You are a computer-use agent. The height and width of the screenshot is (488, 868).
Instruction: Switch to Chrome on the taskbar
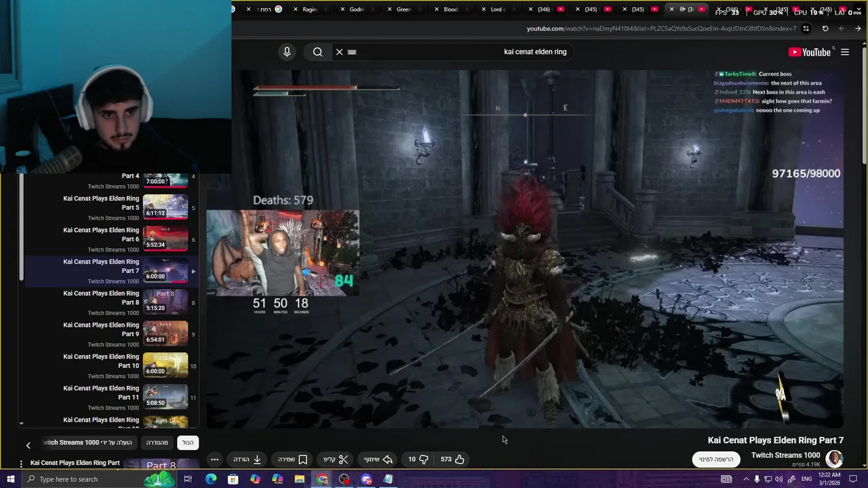pyautogui.click(x=322, y=479)
